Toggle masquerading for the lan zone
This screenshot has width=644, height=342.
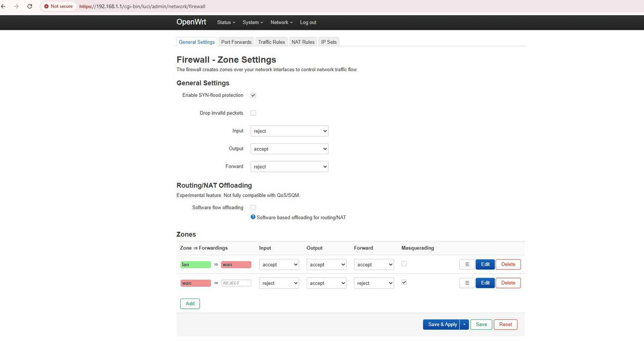point(404,264)
